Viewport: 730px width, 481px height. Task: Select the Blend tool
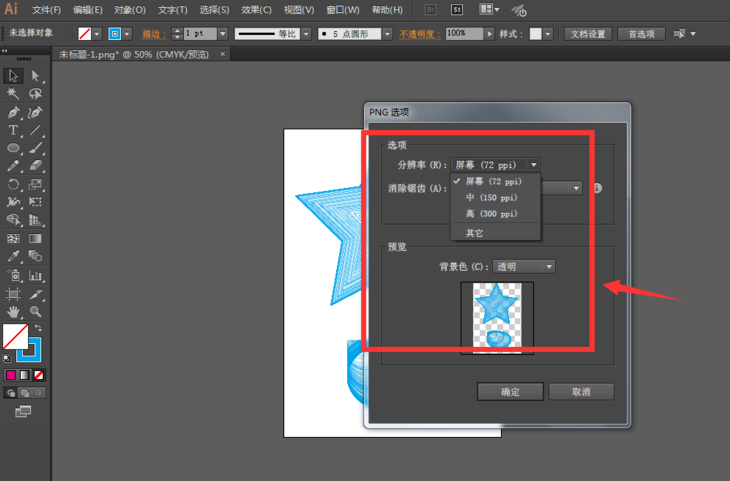(35, 256)
